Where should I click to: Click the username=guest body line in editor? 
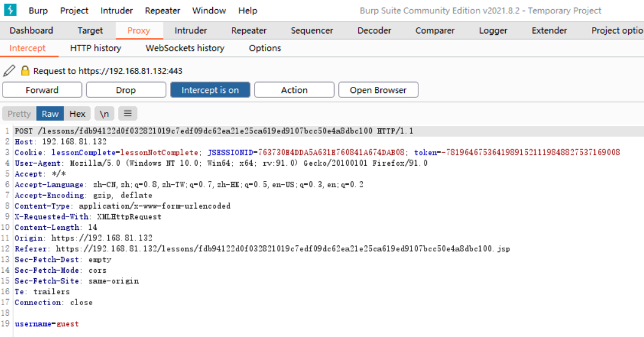click(x=46, y=324)
